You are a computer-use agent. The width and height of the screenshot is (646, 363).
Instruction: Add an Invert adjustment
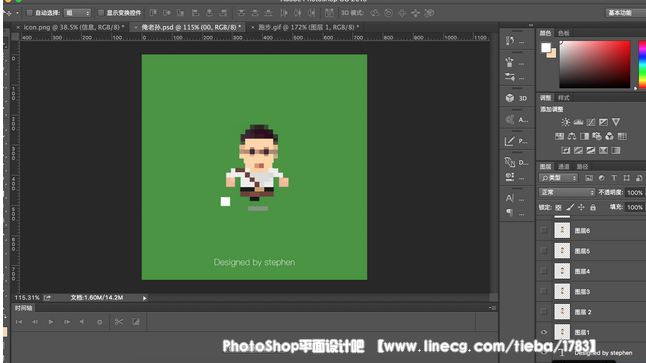(x=566, y=150)
